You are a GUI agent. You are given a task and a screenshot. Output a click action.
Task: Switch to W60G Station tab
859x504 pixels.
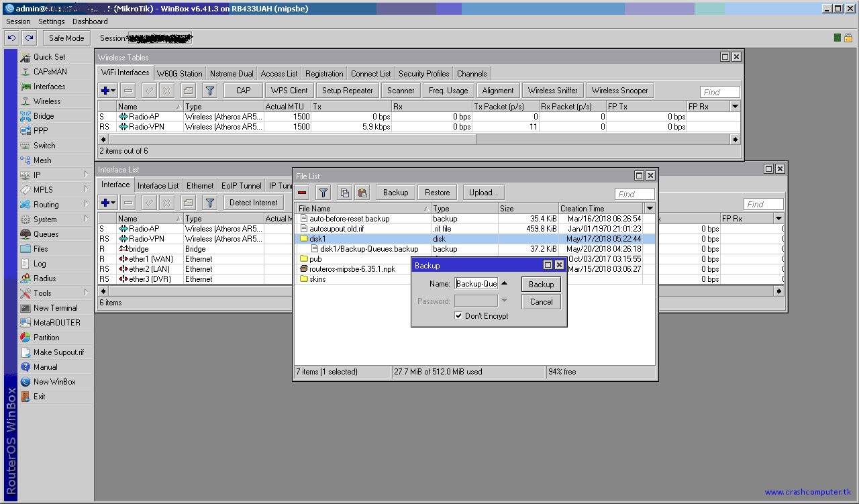tap(179, 74)
